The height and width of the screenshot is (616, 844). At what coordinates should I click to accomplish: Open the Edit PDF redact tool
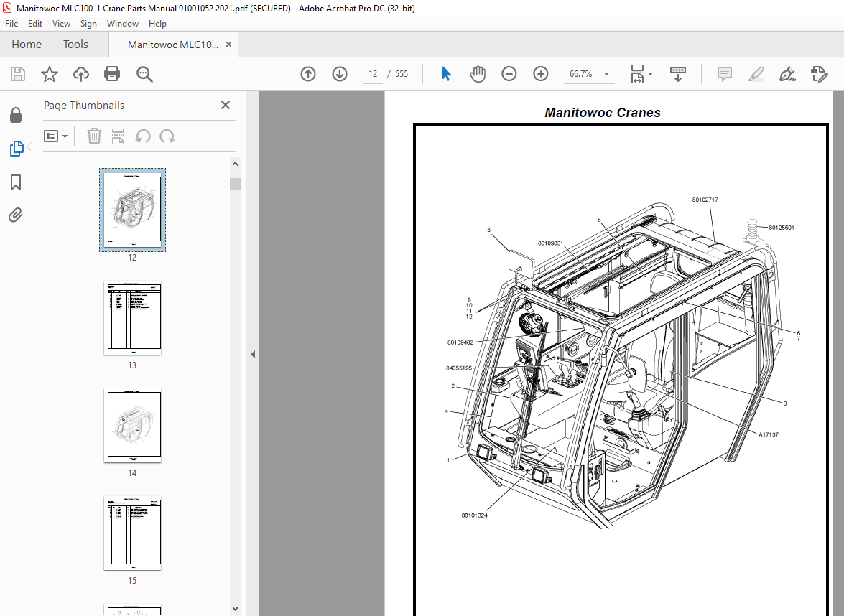tap(819, 74)
